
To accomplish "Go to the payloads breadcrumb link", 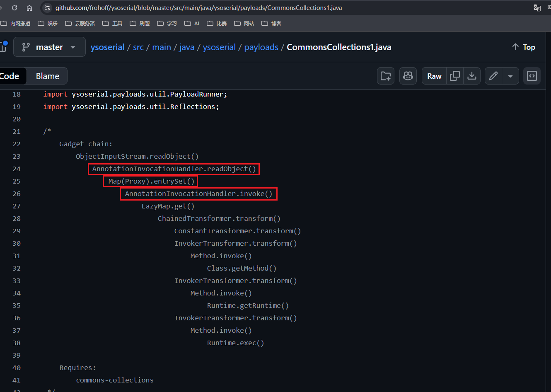I will click(x=261, y=47).
